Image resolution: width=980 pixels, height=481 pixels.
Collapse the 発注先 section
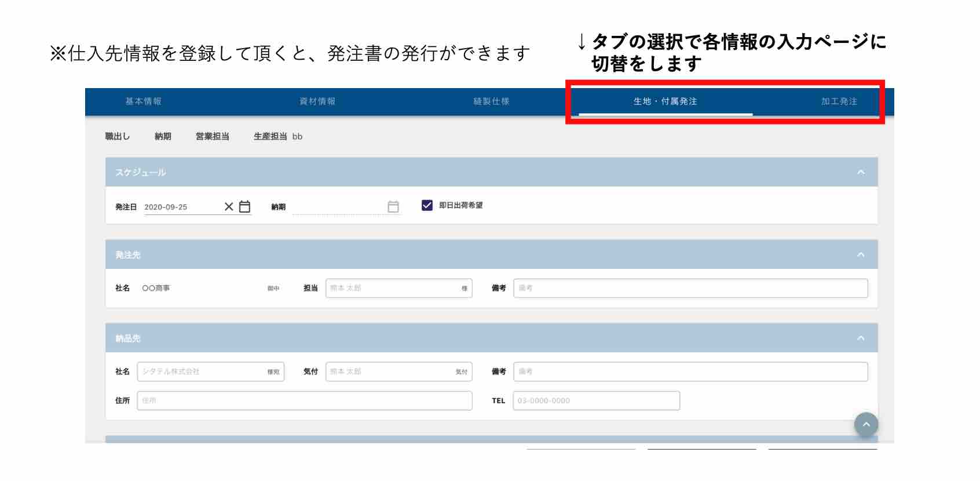(861, 254)
